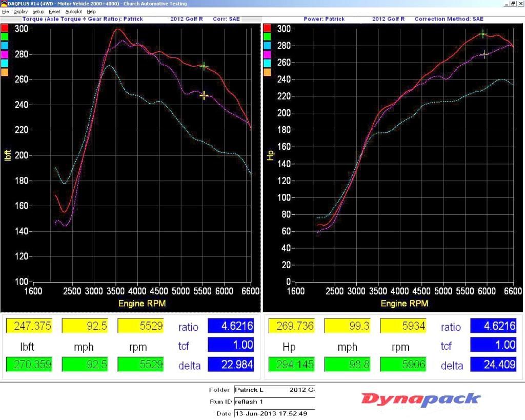Click yellow Hp value 269.736

point(292,326)
